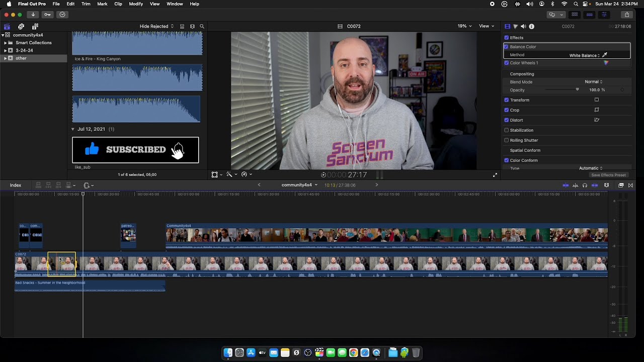
Task: Toggle Effects checkbox in inspector
Action: [x=507, y=38]
